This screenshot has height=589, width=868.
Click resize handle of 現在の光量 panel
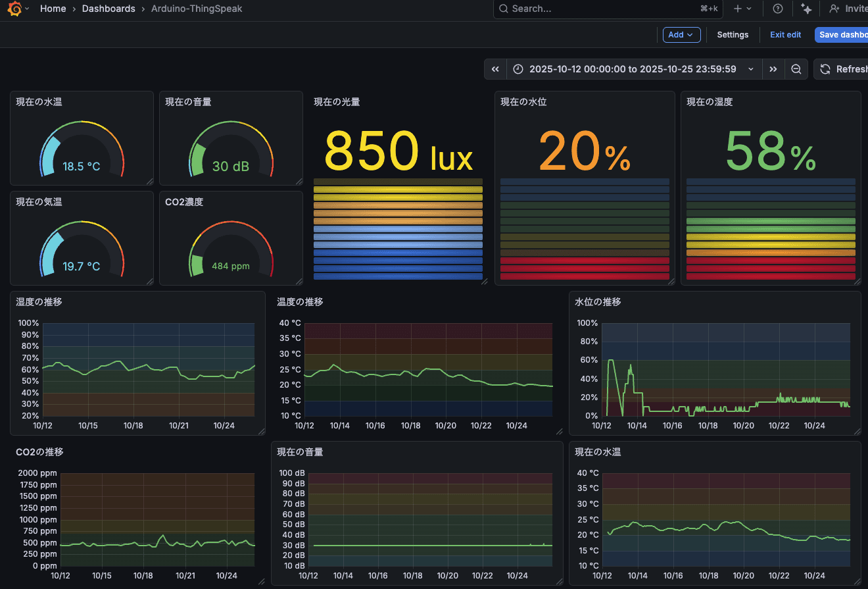pyautogui.click(x=485, y=281)
